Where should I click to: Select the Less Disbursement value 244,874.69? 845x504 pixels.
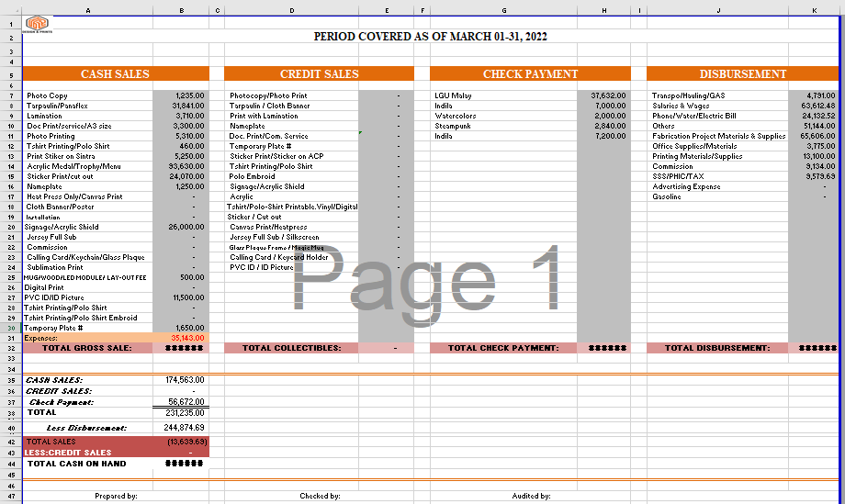(181, 428)
